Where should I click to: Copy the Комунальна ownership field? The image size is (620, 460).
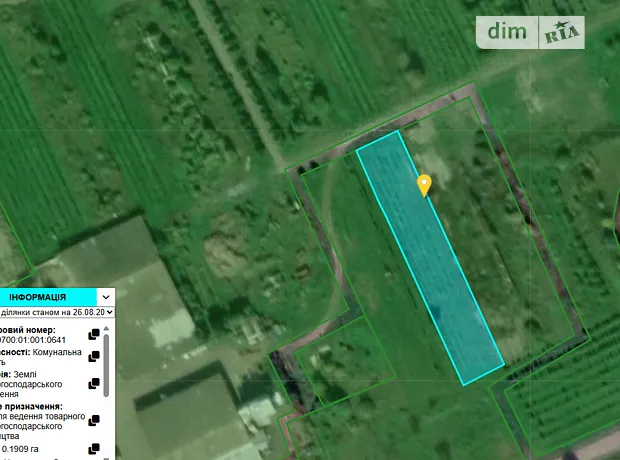[x=93, y=356]
